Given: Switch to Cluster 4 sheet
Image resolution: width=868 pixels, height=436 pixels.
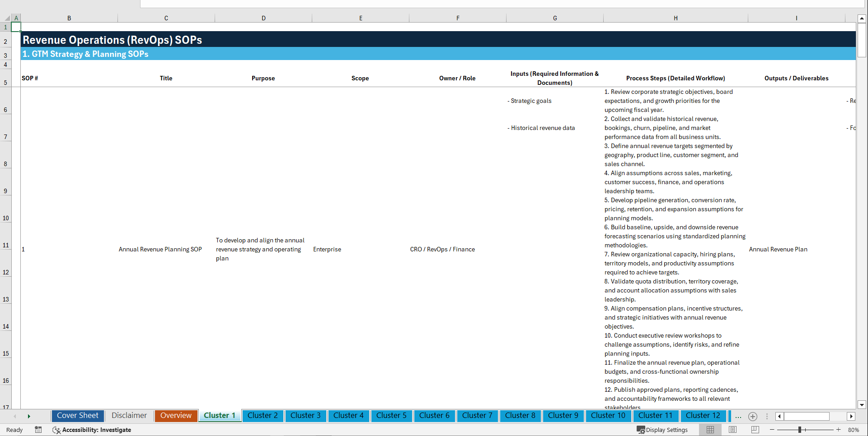Looking at the screenshot, I should click(348, 416).
